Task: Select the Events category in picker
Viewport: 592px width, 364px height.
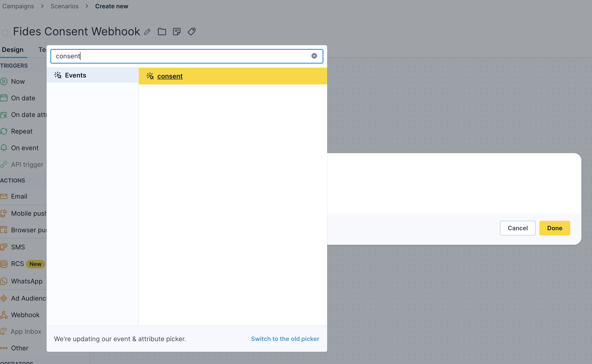Action: (x=75, y=75)
